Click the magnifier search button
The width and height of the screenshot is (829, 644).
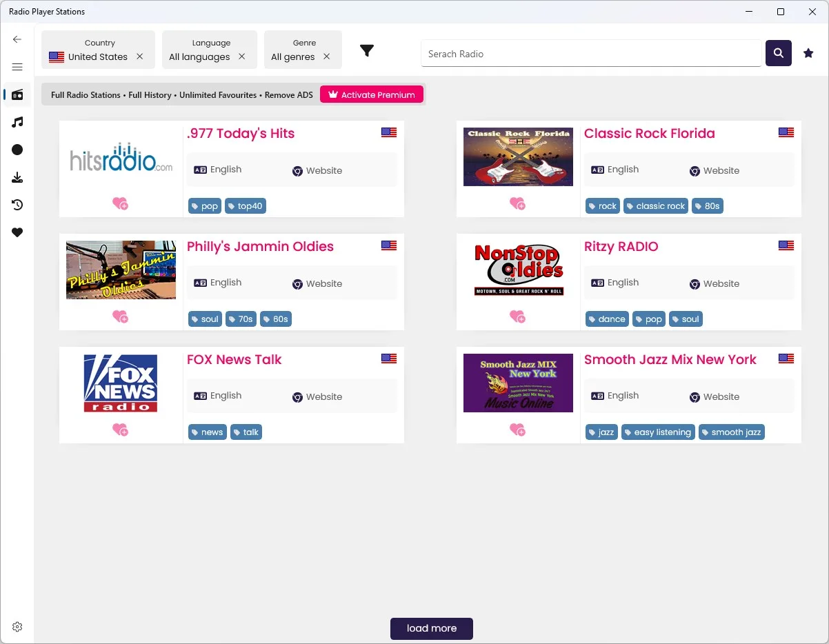pos(778,53)
